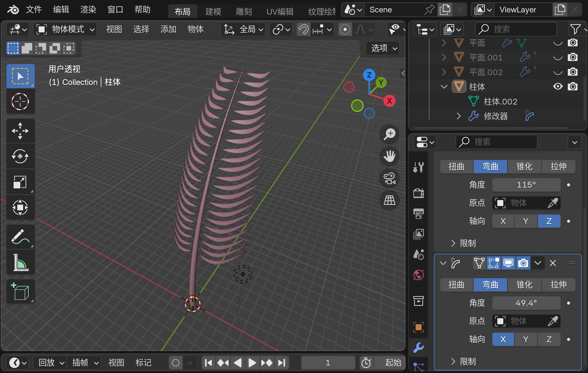Select 锥化 mode in upper modifier
Screen dimensions: 588x373
(x=524, y=166)
